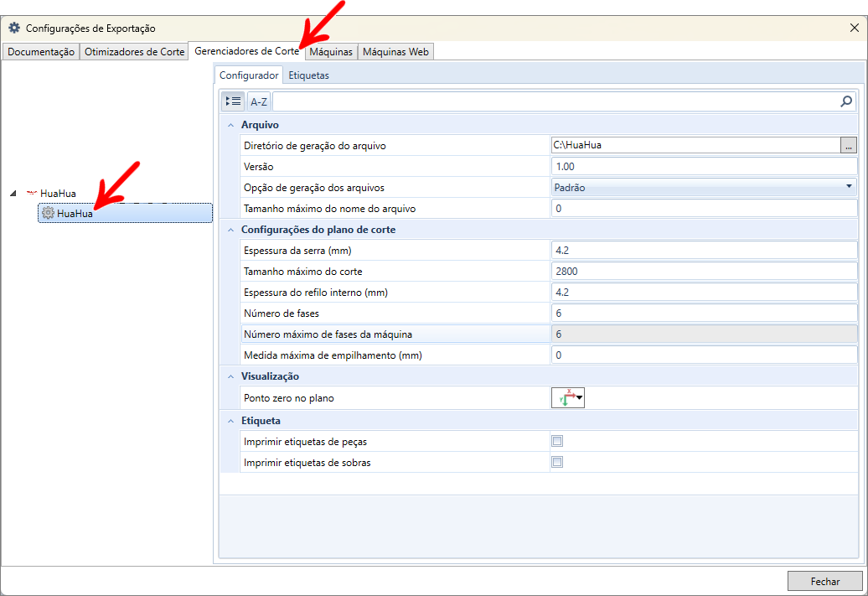Click the Número de fases field
Screen dimensions: 868x596
(x=704, y=314)
